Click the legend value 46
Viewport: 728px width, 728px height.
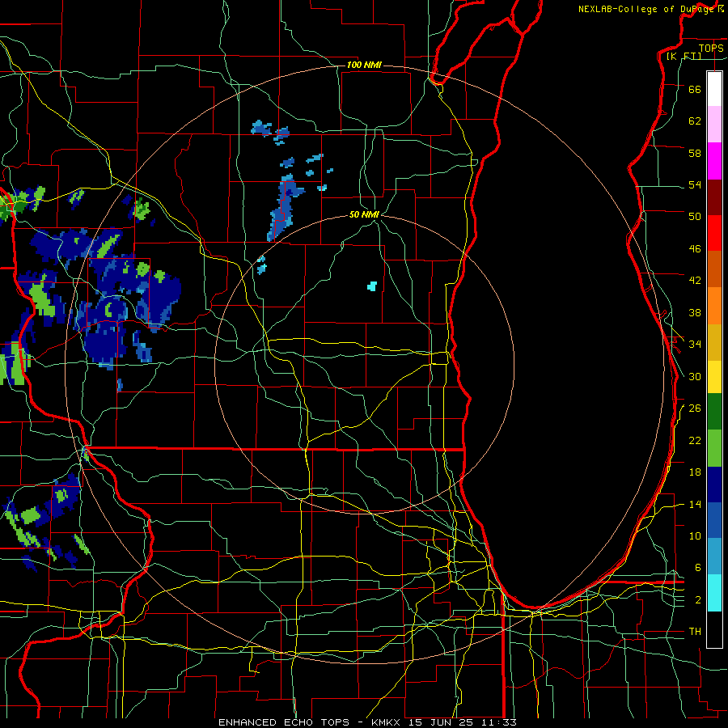coord(695,248)
